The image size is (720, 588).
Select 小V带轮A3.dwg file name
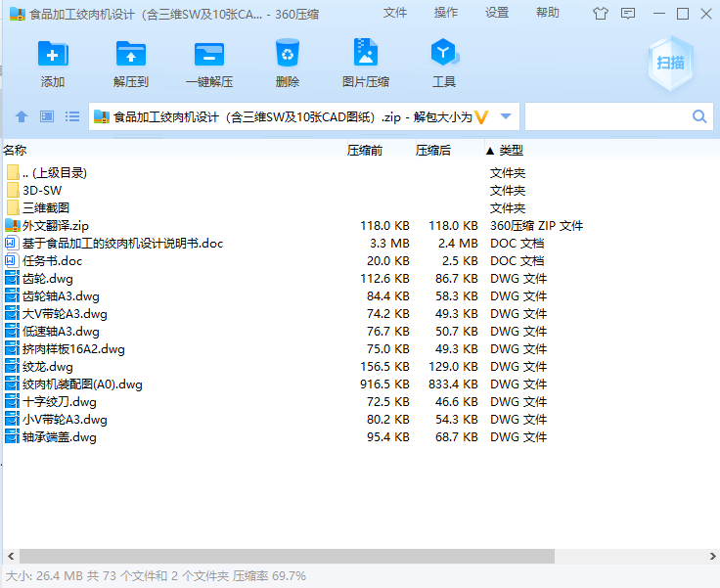pos(65,420)
